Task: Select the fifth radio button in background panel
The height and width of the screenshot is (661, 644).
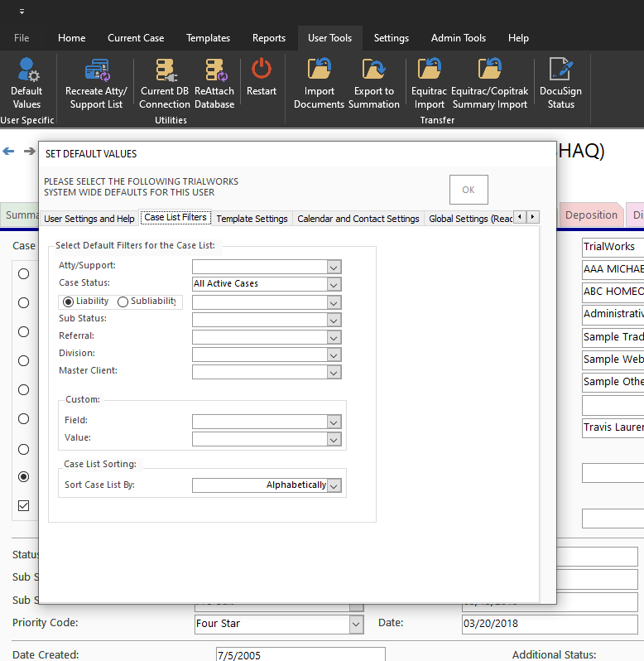Action: (x=23, y=390)
